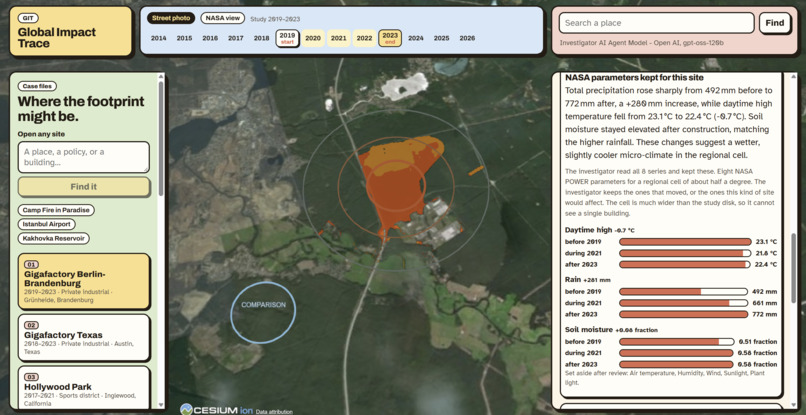The image size is (806, 415).
Task: Select year 2018 on the timeline
Action: click(261, 38)
